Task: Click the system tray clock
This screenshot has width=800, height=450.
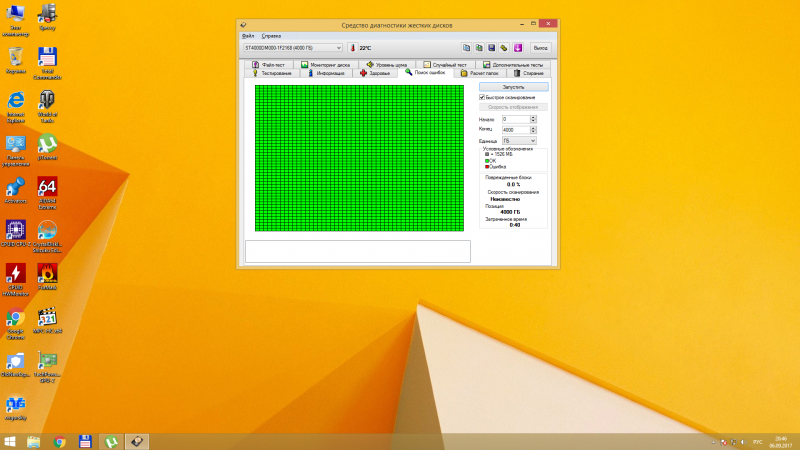Action: [781, 442]
